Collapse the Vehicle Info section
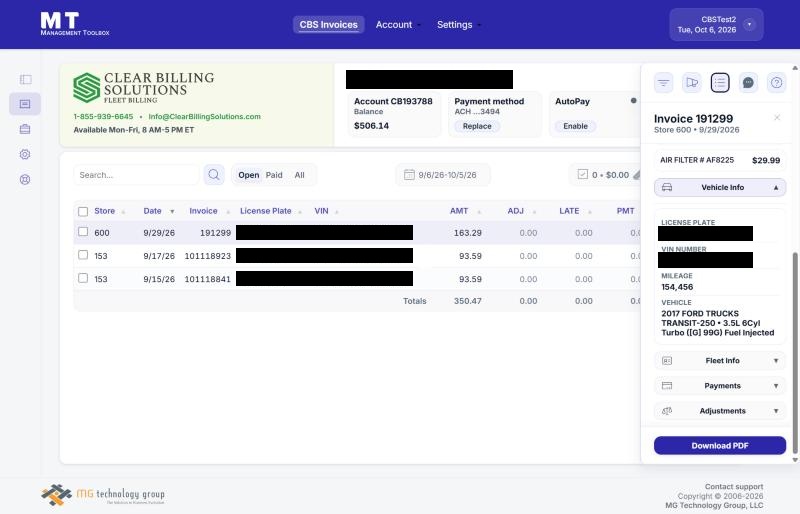Screen dimensions: 800x514 point(720,187)
